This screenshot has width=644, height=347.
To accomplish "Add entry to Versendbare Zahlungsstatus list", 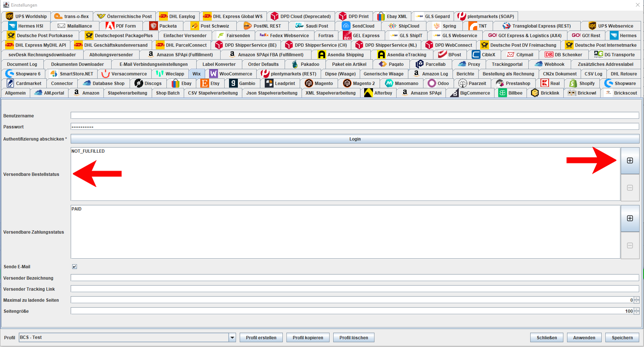I will point(630,218).
